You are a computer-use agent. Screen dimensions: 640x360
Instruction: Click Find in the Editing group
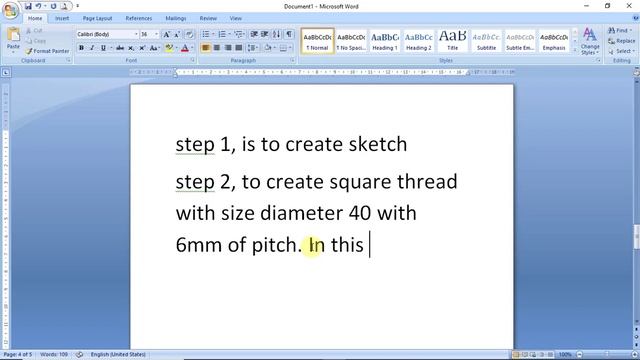click(620, 31)
